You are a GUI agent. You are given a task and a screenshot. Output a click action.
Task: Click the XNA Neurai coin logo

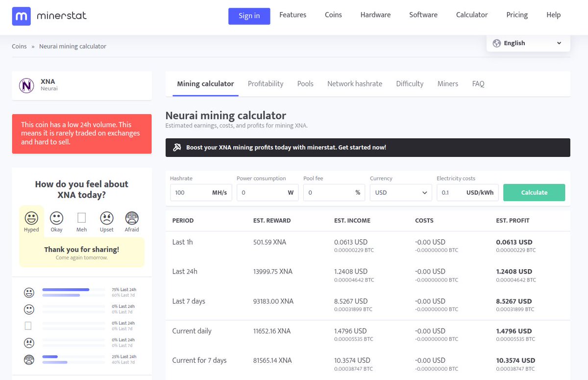(26, 86)
